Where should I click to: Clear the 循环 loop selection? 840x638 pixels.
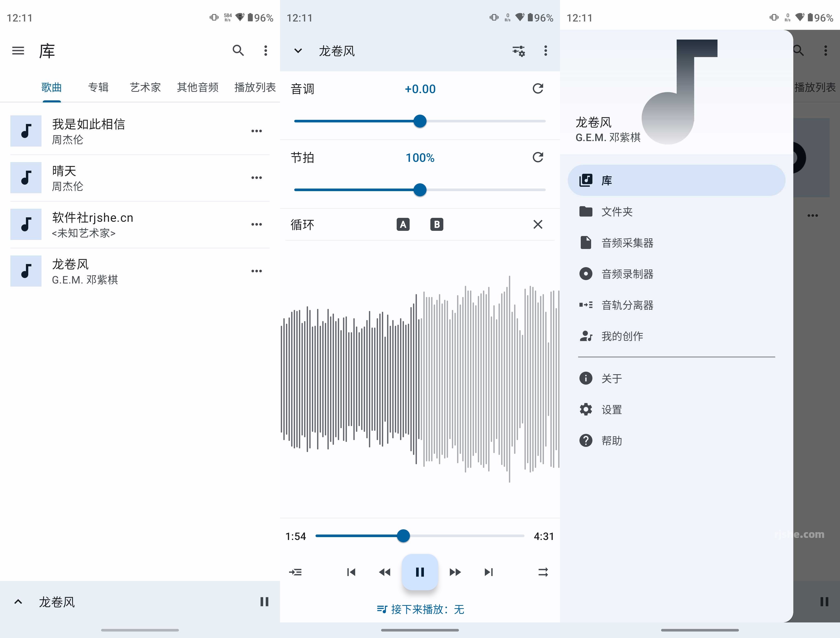tap(538, 224)
